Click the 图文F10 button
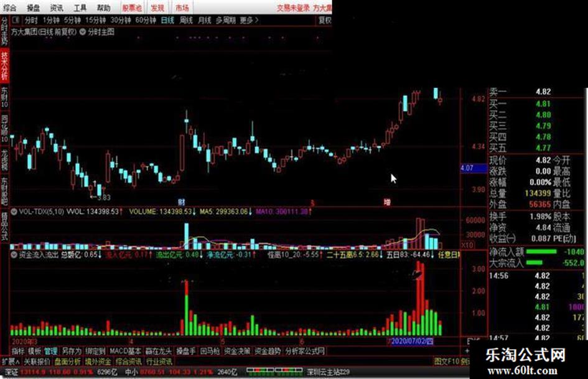 [x=447, y=362]
